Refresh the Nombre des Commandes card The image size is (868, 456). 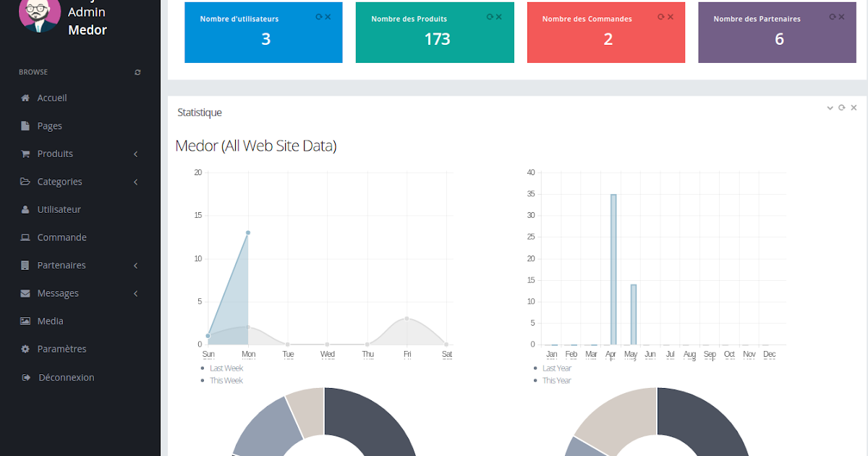point(661,17)
